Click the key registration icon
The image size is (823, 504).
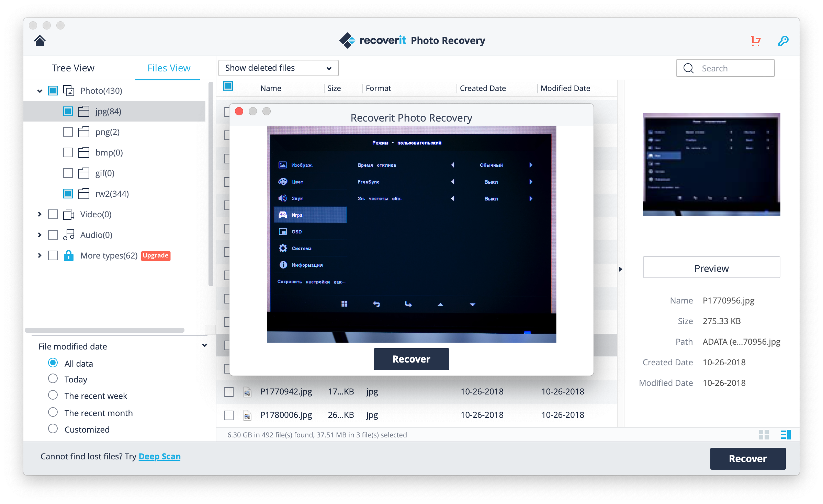click(x=783, y=41)
